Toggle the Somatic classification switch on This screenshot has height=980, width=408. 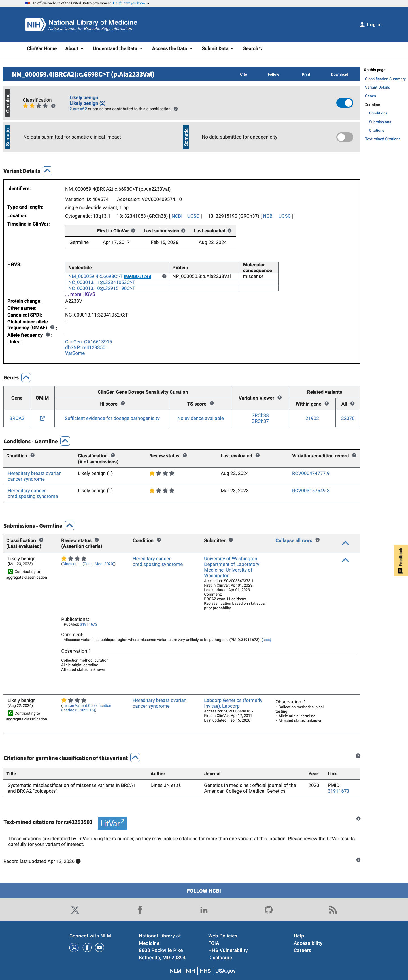point(345,137)
